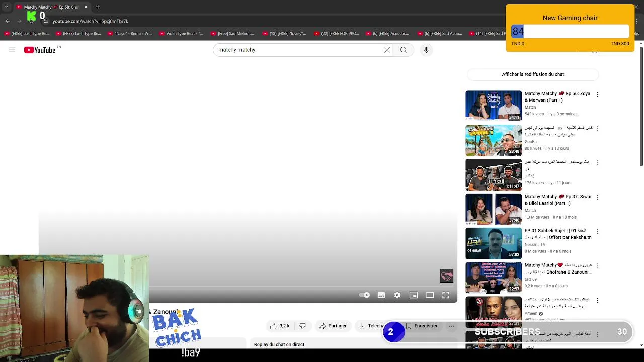644x362 pixels.
Task: Open the 28:48 GooBa video thumbnail
Action: tap(494, 140)
